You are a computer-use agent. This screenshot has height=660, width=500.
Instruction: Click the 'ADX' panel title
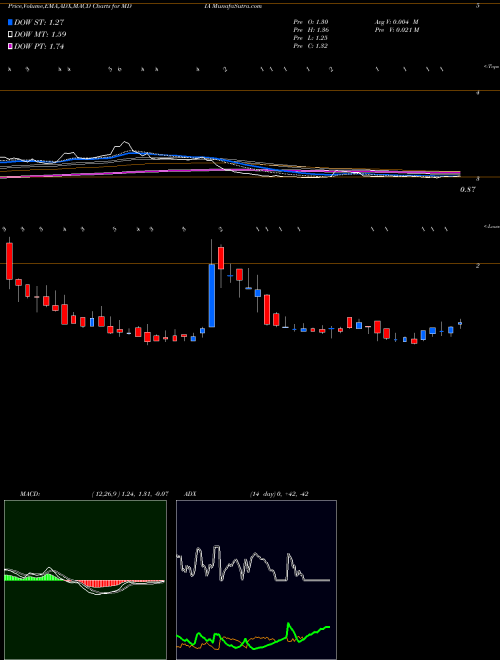pos(191,494)
